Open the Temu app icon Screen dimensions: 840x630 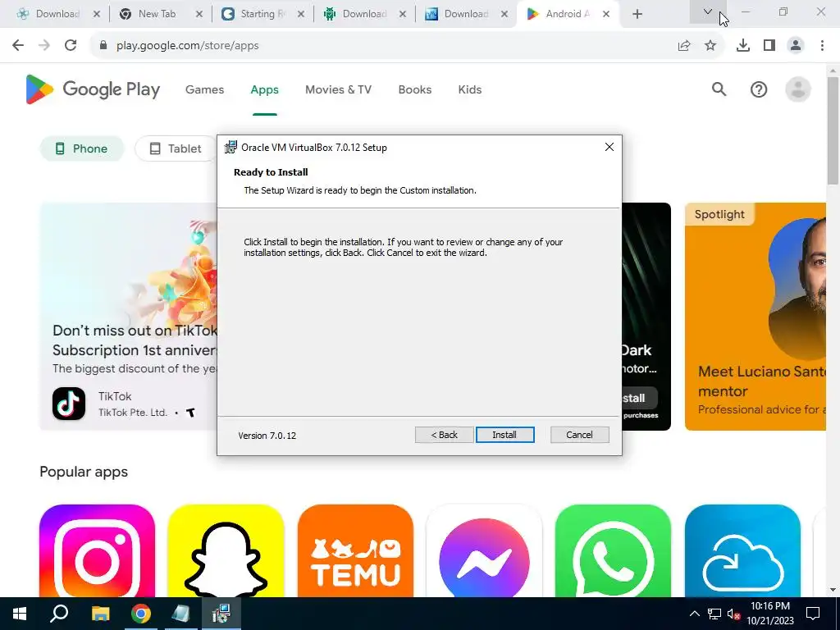pyautogui.click(x=355, y=550)
